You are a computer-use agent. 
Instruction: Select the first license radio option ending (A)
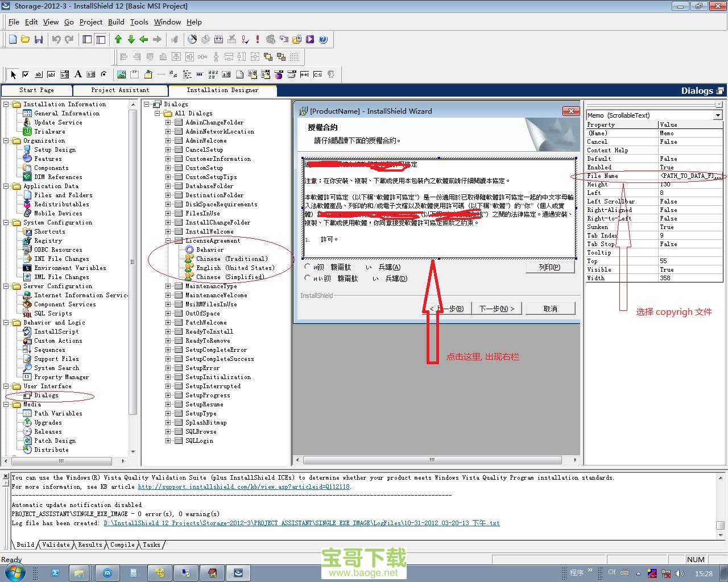(x=308, y=267)
